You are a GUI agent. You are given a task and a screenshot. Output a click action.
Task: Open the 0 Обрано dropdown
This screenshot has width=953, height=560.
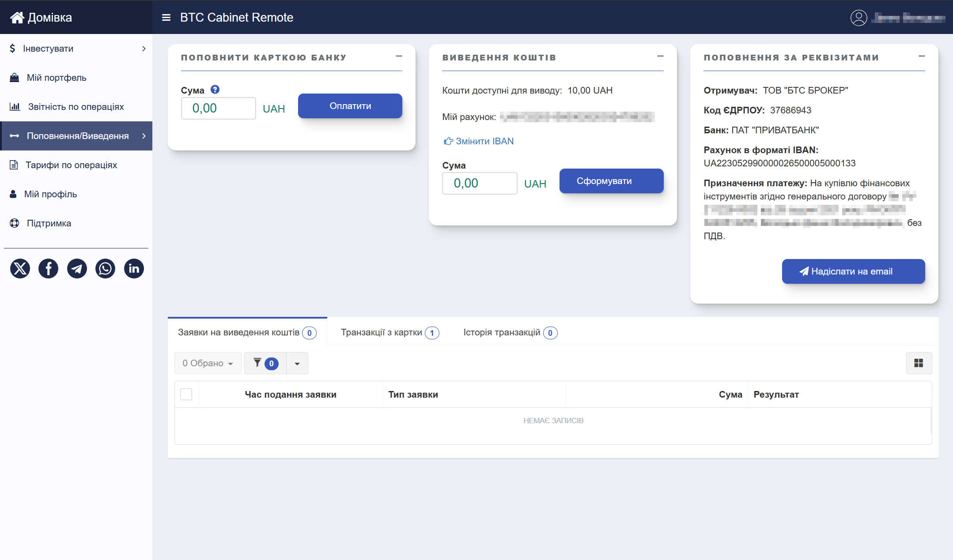pos(208,363)
